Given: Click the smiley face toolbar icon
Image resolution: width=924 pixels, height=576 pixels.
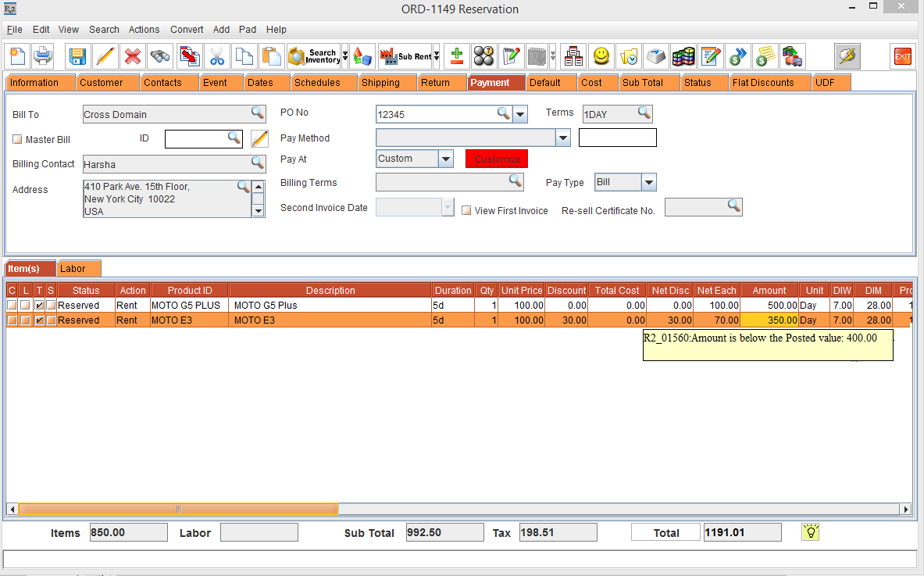Looking at the screenshot, I should (601, 56).
